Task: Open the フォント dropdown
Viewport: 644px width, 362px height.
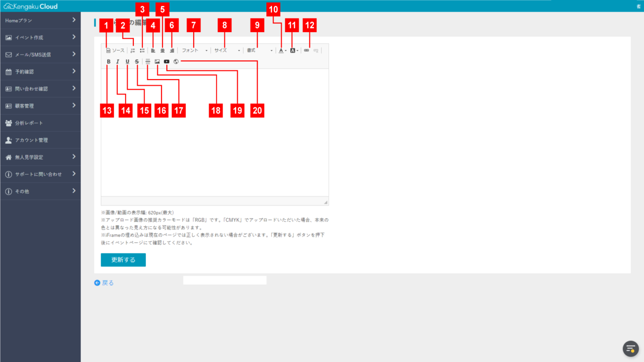Action: 194,50
